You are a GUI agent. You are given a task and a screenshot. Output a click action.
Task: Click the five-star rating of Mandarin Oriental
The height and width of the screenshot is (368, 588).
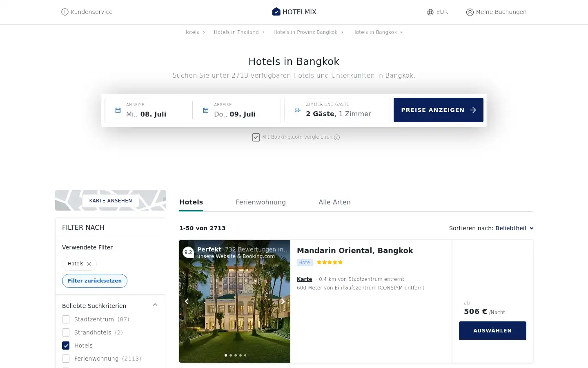(330, 263)
